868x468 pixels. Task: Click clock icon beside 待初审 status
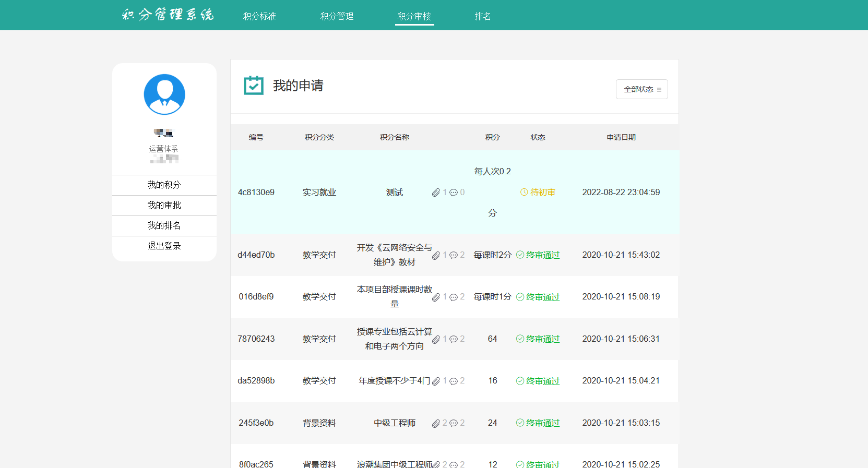pos(524,193)
